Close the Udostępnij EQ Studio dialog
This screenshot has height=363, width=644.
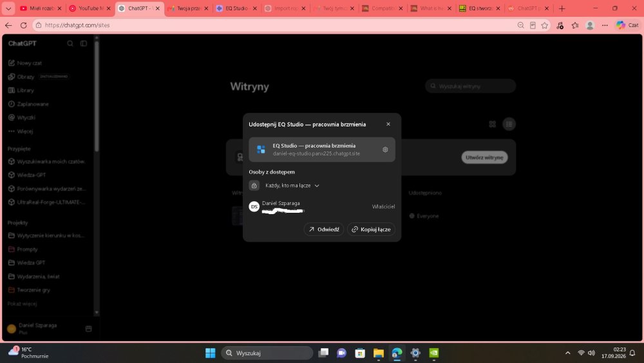tap(388, 124)
